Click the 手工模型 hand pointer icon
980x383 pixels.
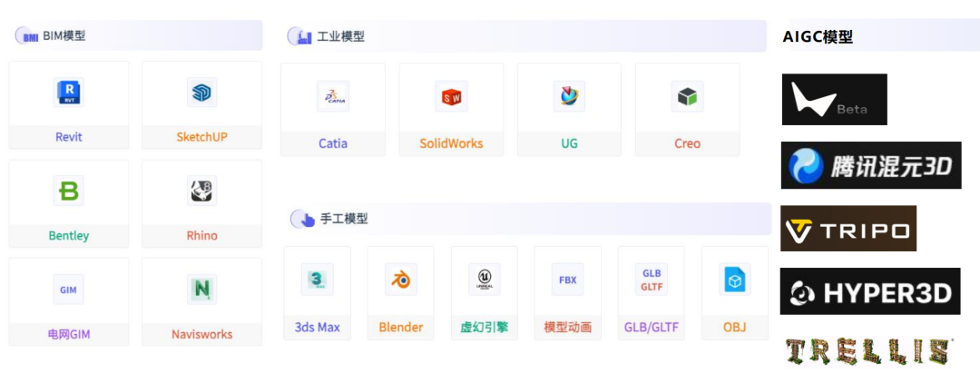click(303, 220)
